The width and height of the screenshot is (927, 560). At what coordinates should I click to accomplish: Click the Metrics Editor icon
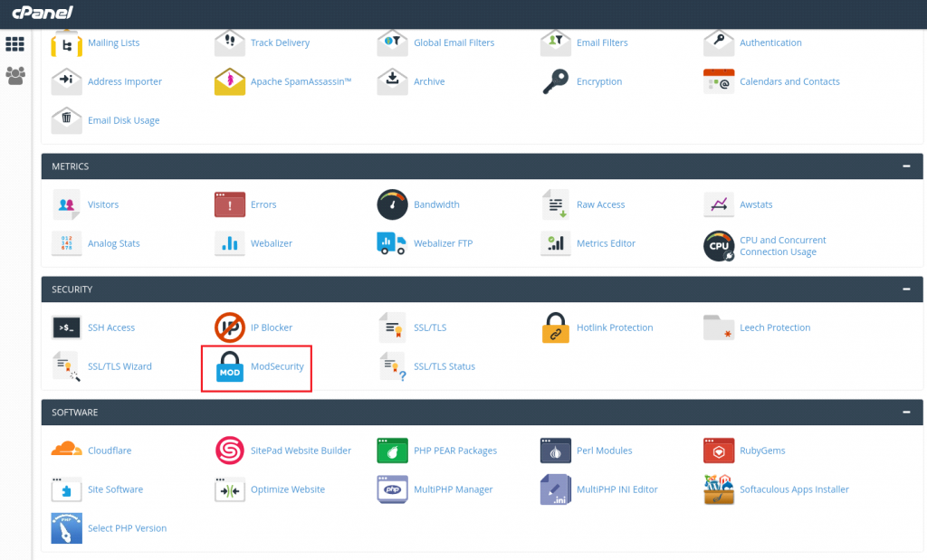556,243
